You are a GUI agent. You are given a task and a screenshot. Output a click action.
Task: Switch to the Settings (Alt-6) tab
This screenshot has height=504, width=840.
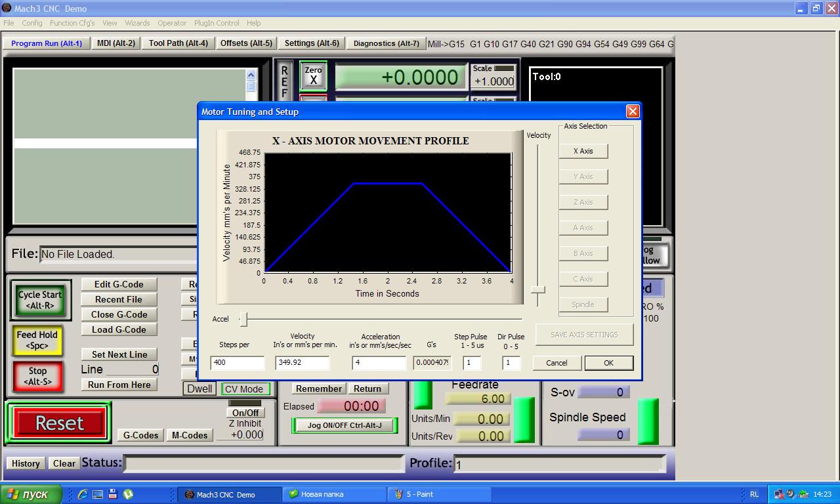[x=312, y=43]
